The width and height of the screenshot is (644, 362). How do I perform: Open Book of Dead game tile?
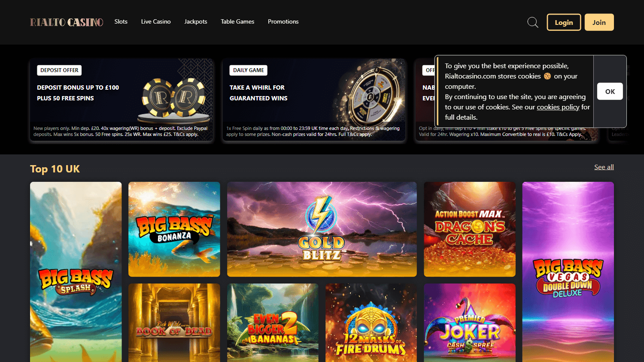(174, 323)
